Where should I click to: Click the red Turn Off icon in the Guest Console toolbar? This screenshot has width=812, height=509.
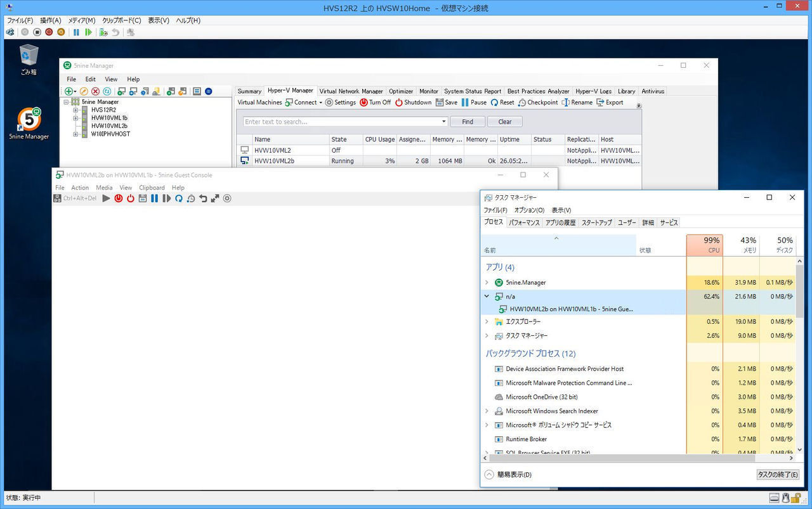pyautogui.click(x=119, y=198)
